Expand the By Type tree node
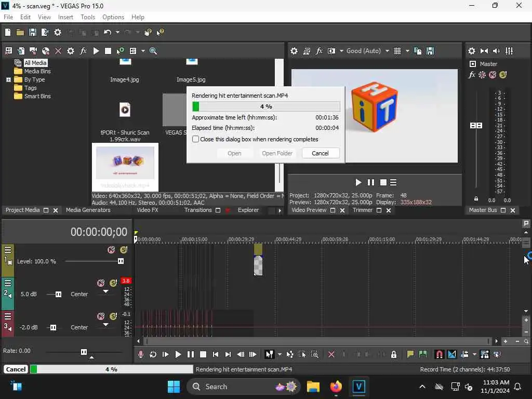This screenshot has height=399, width=532. 8,79
